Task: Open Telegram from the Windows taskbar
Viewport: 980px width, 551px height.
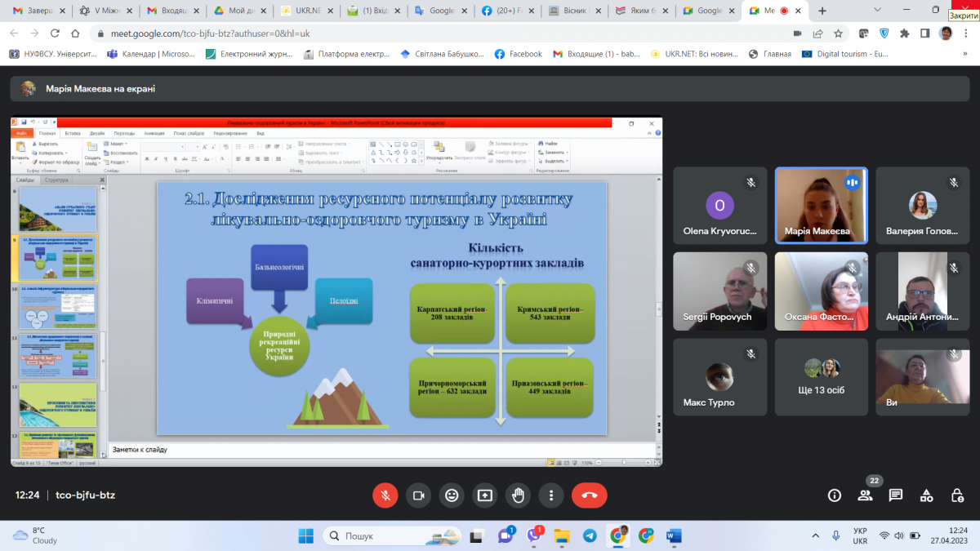Action: [590, 535]
